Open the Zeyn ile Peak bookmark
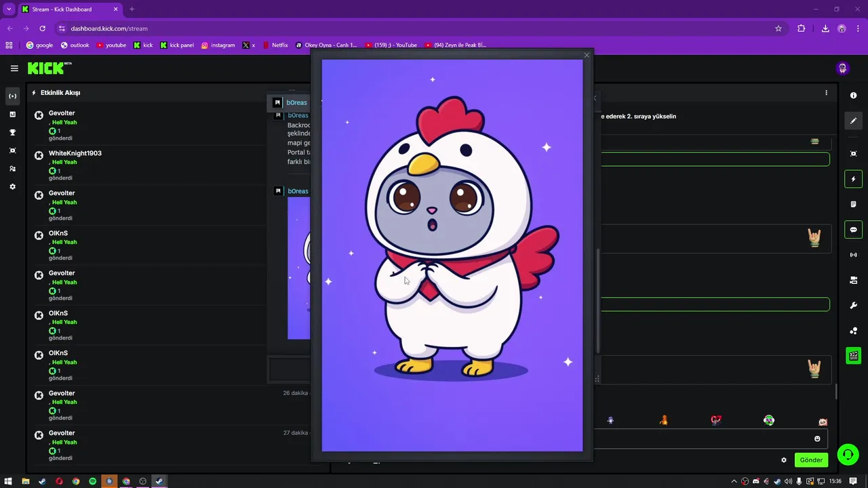868x488 pixels. pyautogui.click(x=456, y=45)
